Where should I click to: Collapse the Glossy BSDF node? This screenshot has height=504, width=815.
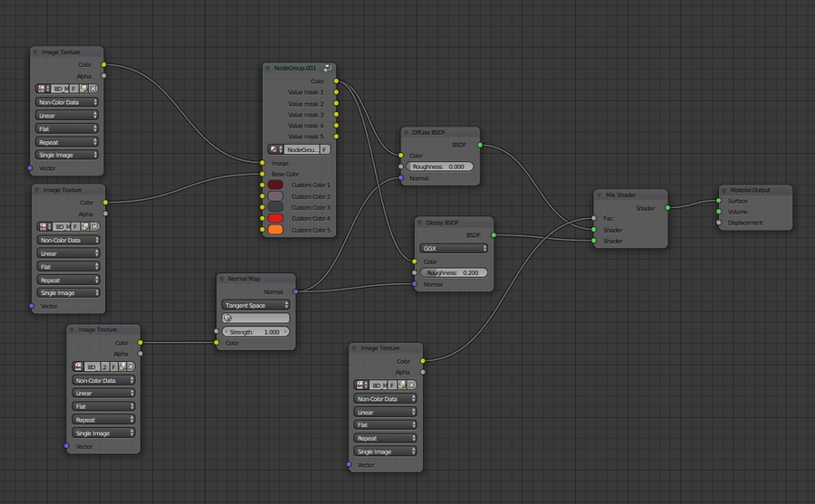tap(420, 223)
